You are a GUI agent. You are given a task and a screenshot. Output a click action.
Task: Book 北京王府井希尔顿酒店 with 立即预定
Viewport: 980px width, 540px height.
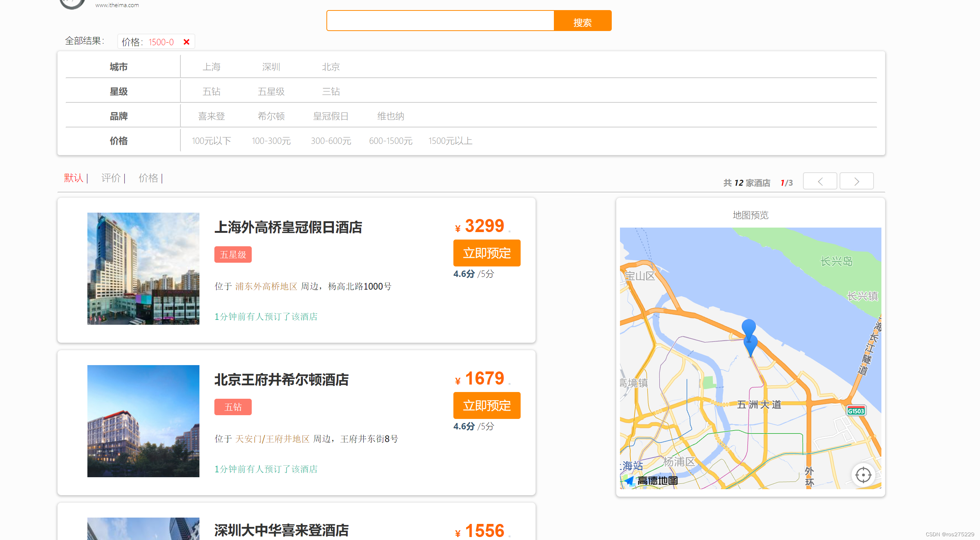pos(487,406)
